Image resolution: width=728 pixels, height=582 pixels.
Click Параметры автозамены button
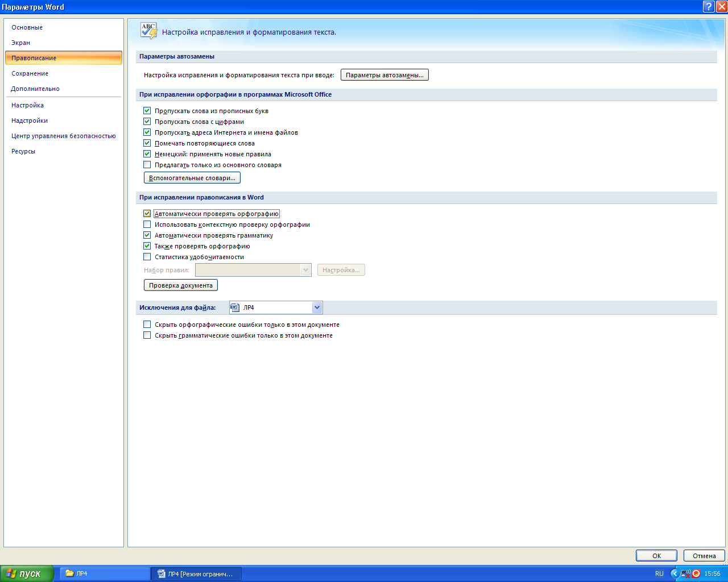coord(384,75)
